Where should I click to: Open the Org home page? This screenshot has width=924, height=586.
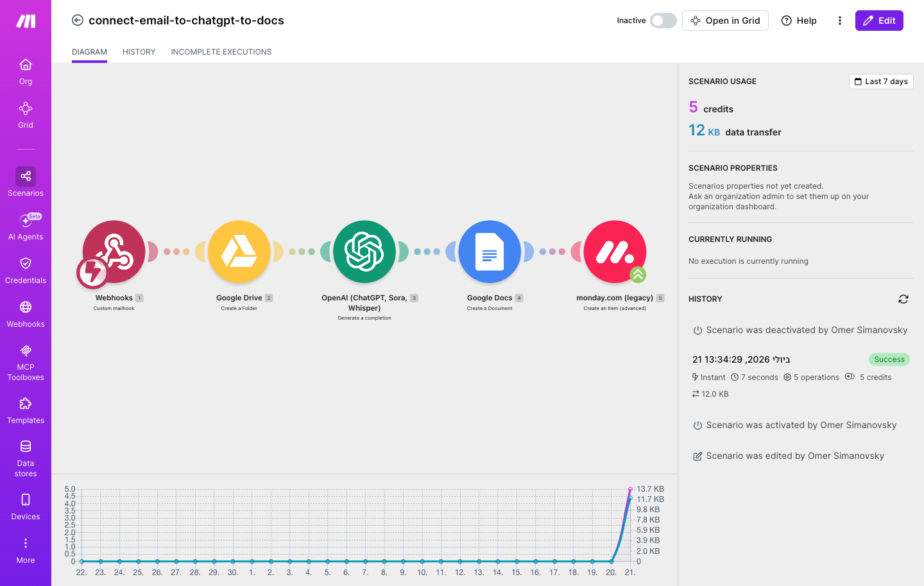tap(26, 72)
